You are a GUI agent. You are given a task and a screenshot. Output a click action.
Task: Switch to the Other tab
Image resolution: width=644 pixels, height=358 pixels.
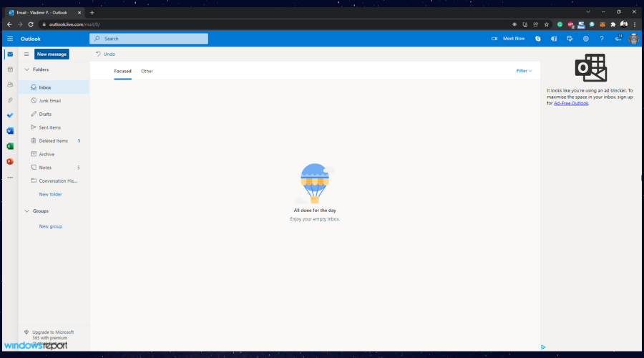(147, 71)
